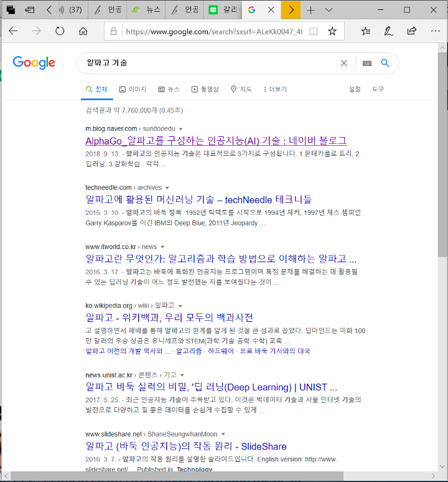The height and width of the screenshot is (482, 448).
Task: Add notes with the pen icon
Action: pyautogui.click(x=388, y=31)
